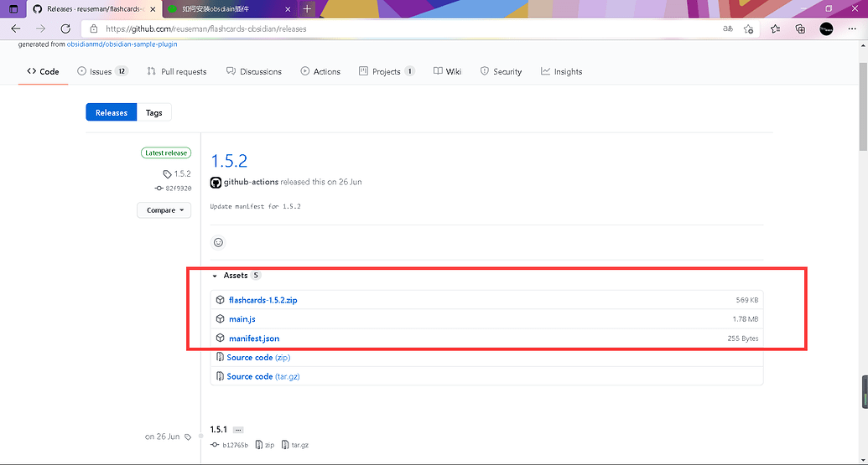Viewport: 868px width, 465px height.
Task: Go to the Pull requests tab
Action: point(177,72)
